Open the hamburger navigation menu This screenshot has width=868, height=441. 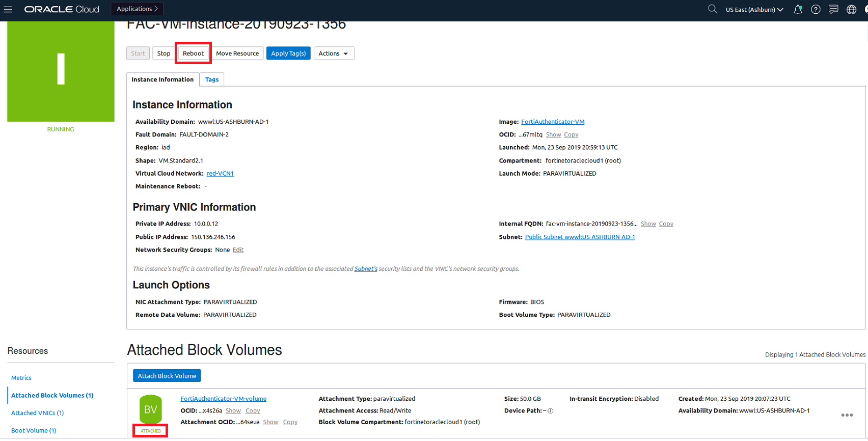pyautogui.click(x=8, y=9)
